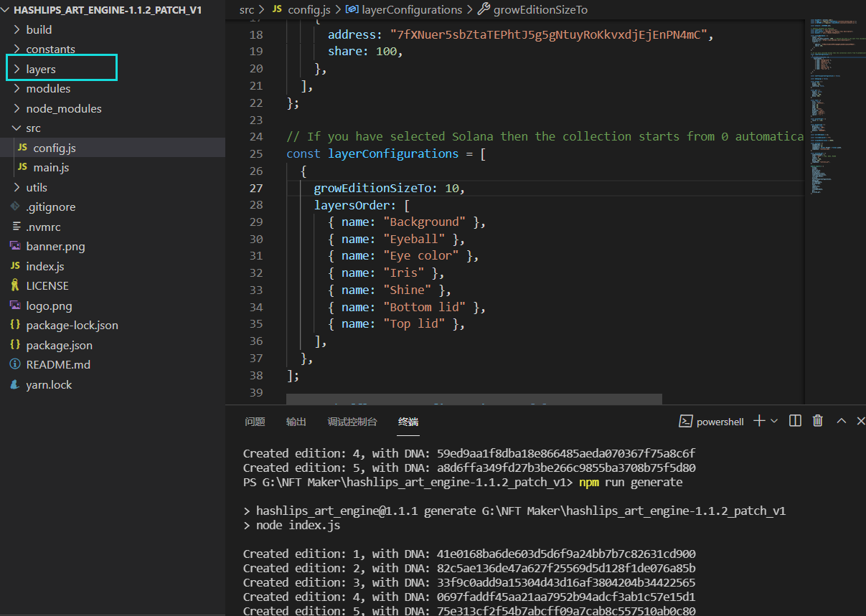866x616 pixels.
Task: Expand the modules folder
Action: point(48,89)
